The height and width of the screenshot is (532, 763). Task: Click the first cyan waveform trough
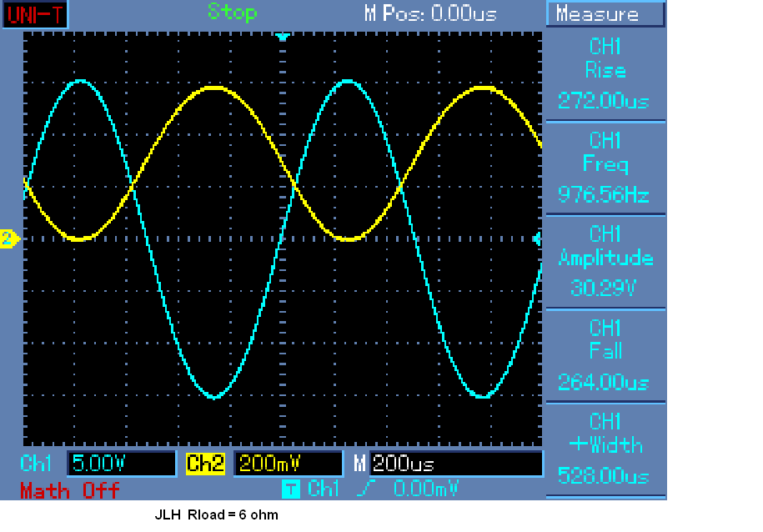pos(214,396)
